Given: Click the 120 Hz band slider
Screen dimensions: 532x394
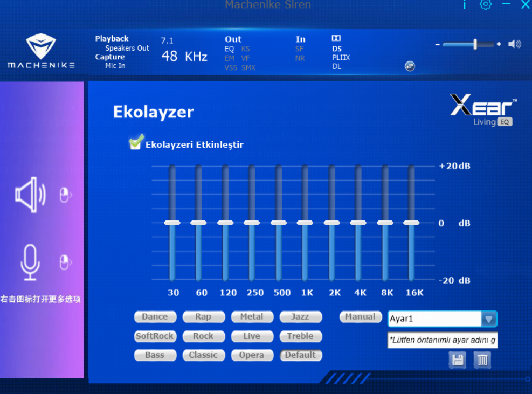Looking at the screenshot, I should 225,223.
